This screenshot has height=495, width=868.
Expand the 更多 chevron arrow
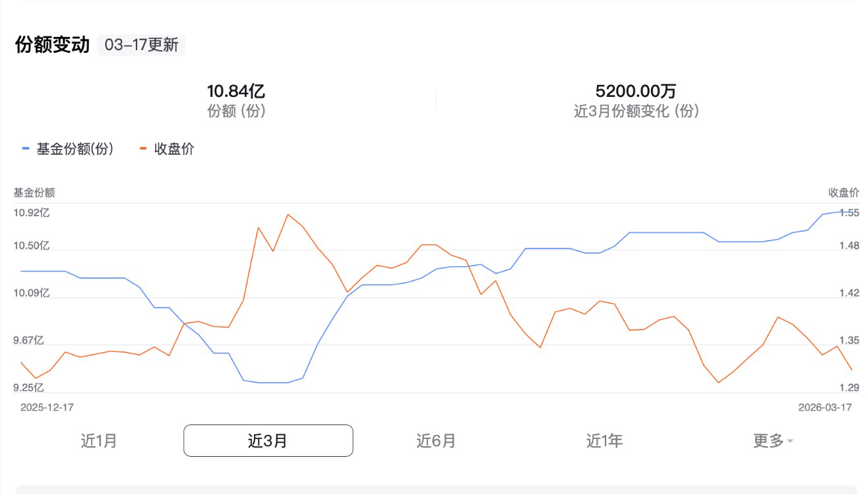(x=790, y=442)
